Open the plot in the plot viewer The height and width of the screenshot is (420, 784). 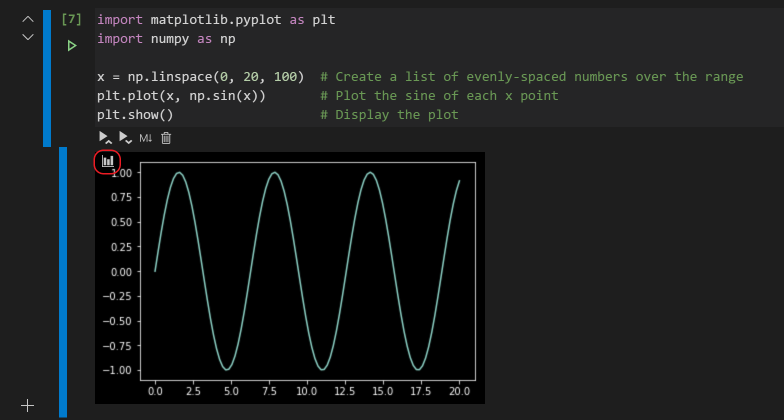pos(107,161)
